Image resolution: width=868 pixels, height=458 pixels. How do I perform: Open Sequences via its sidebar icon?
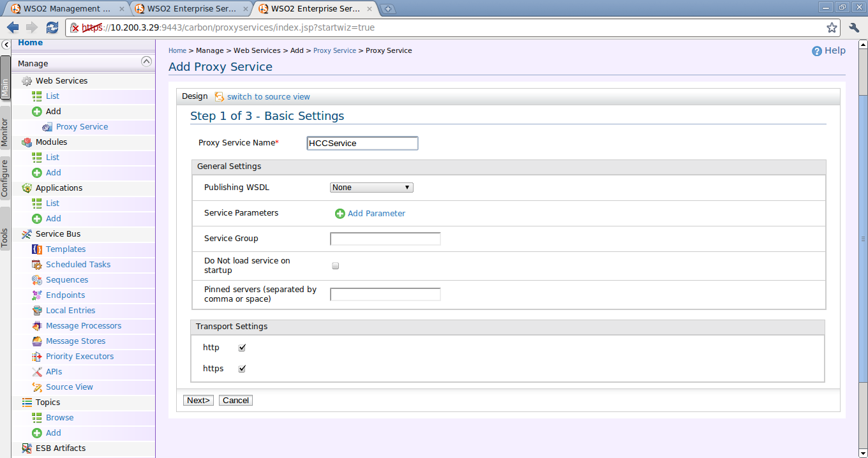point(38,279)
